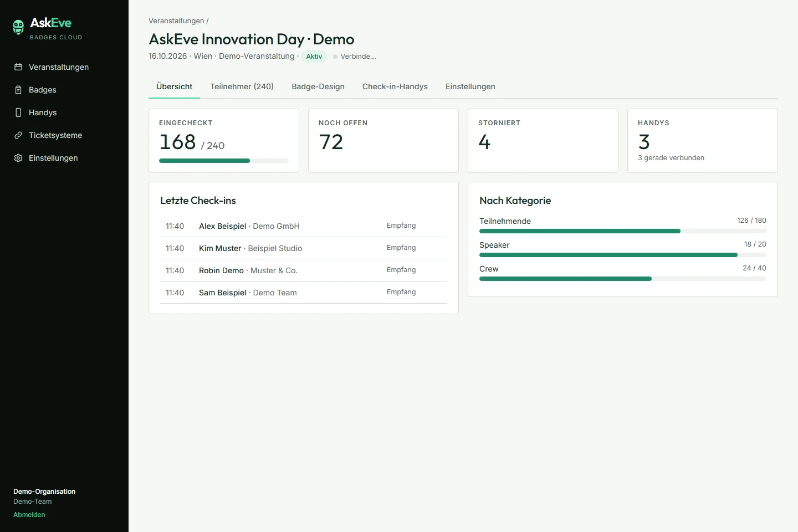Click the text '3 gerade verbunden'
The width and height of the screenshot is (798, 532).
pos(671,158)
